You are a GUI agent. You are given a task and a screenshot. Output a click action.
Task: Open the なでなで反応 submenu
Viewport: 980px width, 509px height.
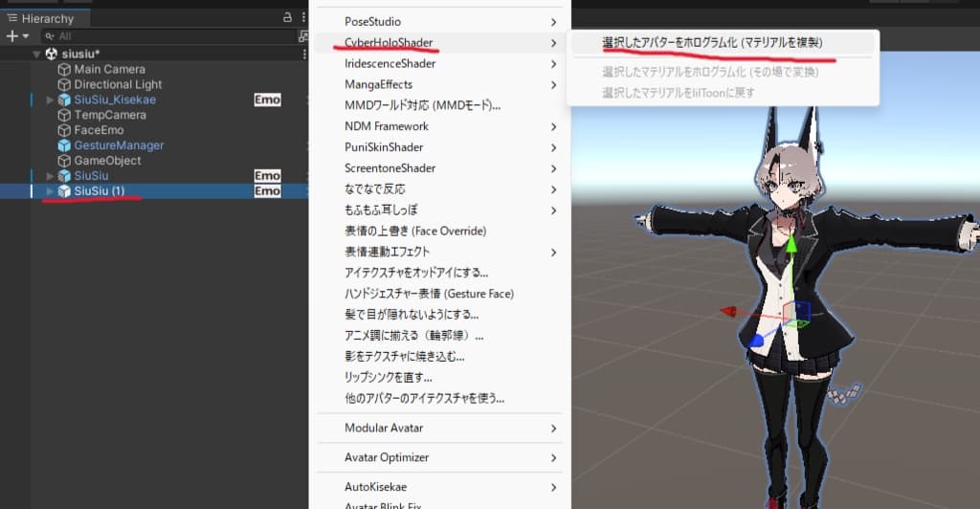[x=440, y=189]
